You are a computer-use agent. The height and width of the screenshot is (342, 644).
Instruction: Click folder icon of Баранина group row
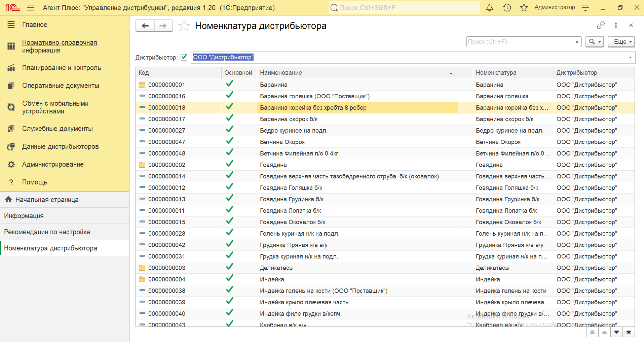[x=142, y=84]
